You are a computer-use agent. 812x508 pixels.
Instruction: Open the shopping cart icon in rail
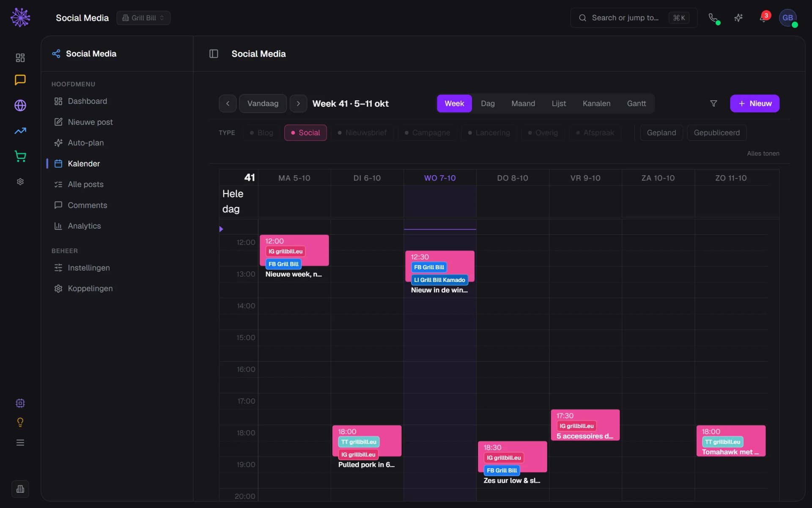tap(20, 156)
